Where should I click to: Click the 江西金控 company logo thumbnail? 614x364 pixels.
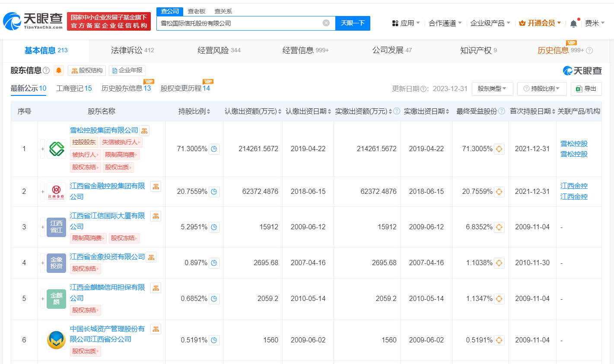(56, 192)
